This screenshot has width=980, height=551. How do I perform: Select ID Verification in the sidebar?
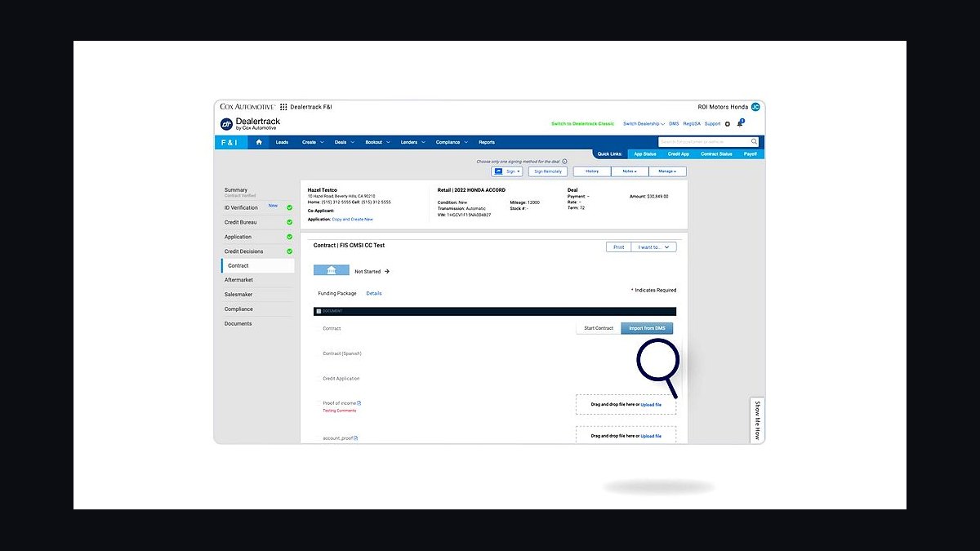241,207
